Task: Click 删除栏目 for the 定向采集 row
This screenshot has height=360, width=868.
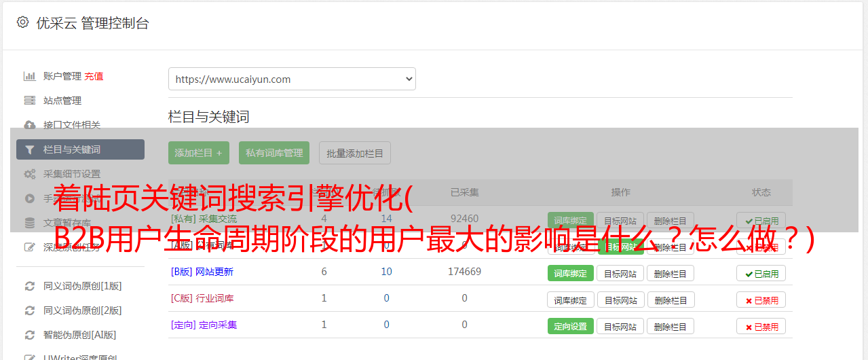Action: (671, 326)
